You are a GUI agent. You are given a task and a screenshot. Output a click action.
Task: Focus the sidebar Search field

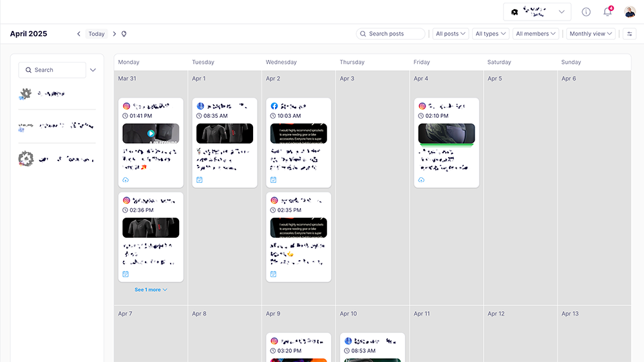click(x=52, y=70)
